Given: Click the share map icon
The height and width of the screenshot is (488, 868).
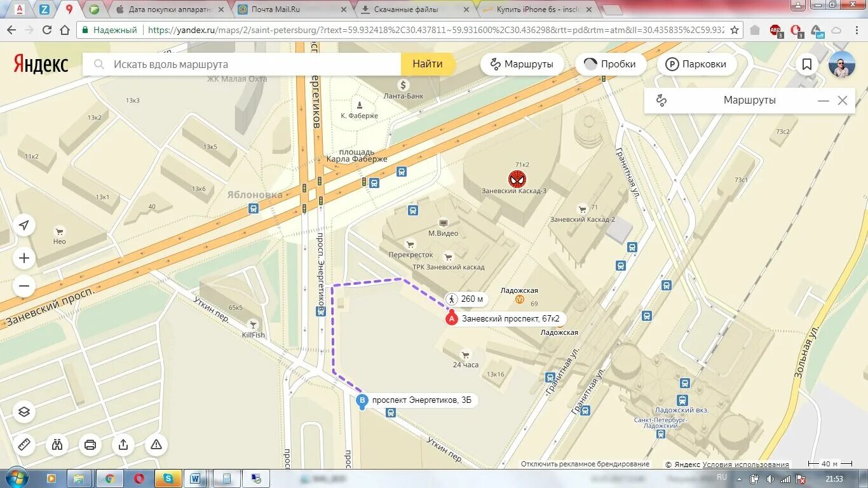Looking at the screenshot, I should 123,445.
